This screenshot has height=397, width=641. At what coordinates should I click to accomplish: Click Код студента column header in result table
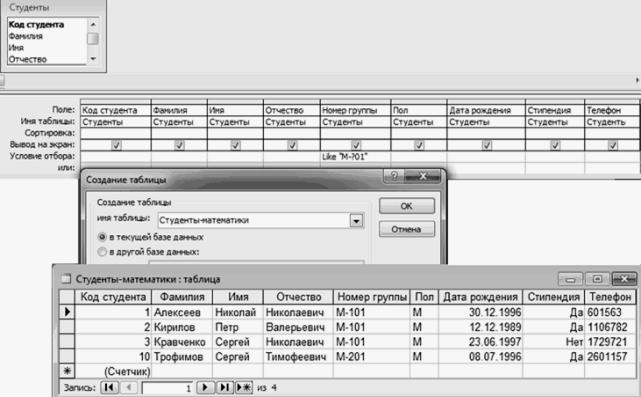[113, 297]
